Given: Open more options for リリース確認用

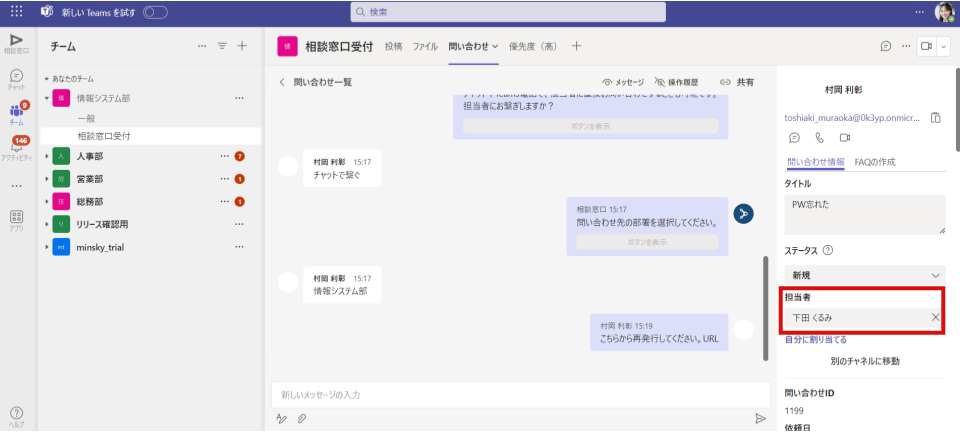Looking at the screenshot, I should tap(239, 224).
